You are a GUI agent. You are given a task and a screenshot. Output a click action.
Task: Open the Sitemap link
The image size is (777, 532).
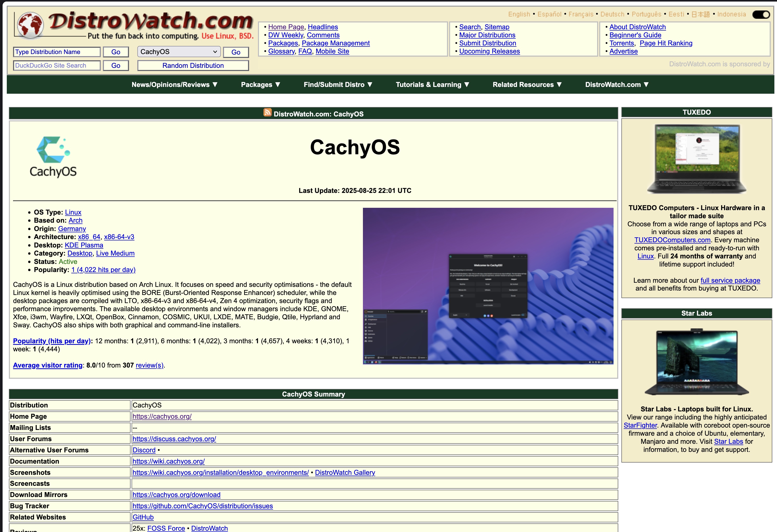click(x=497, y=27)
